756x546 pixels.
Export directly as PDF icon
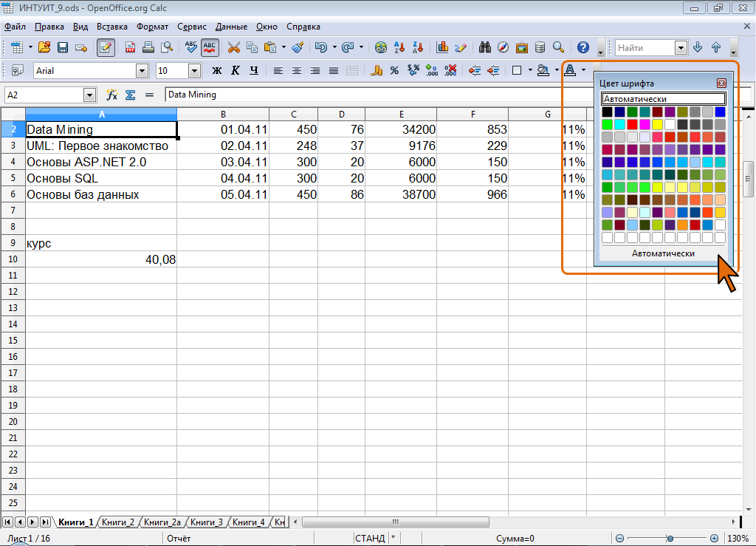pyautogui.click(x=130, y=47)
